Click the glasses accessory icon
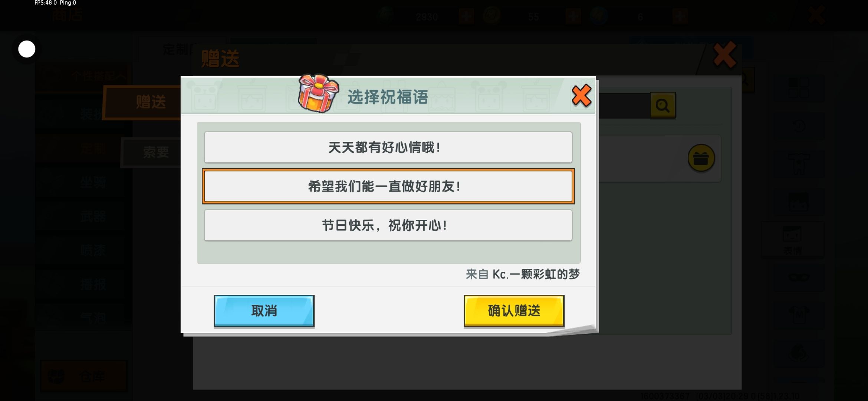Image resolution: width=868 pixels, height=401 pixels. point(799,278)
